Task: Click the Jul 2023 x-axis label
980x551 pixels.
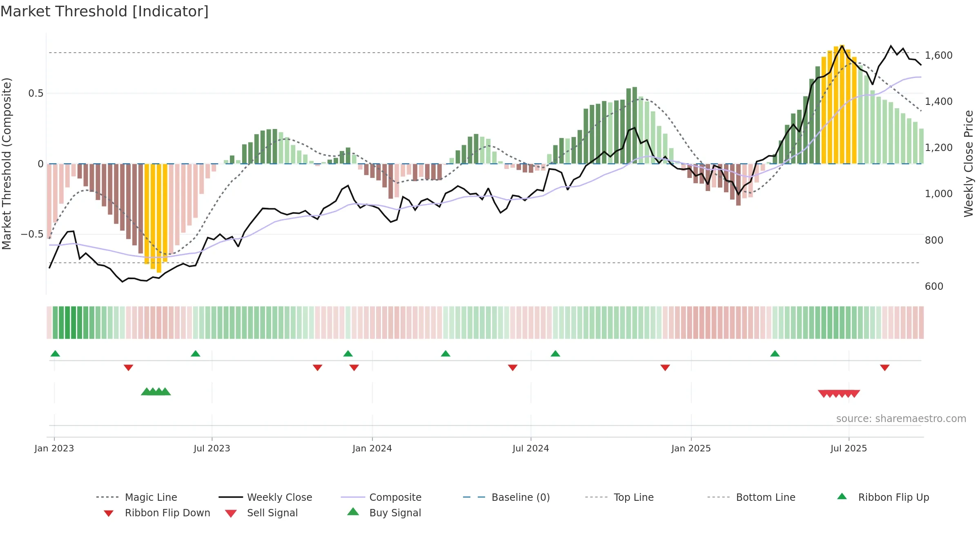Action: [x=212, y=449]
